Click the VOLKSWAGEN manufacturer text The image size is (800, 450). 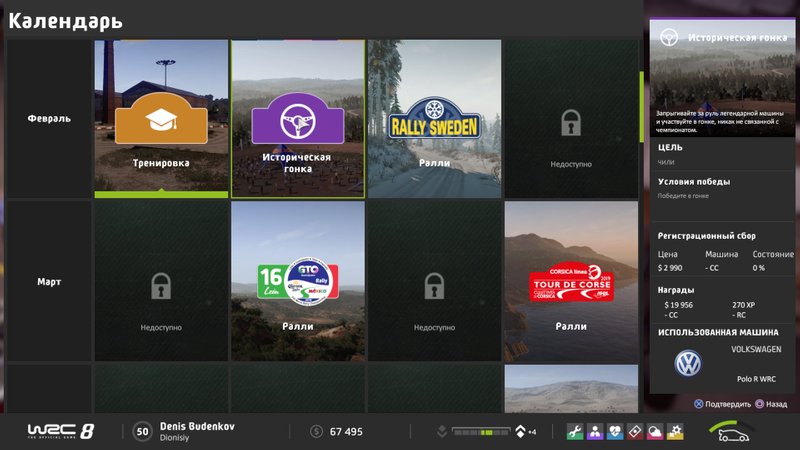point(756,349)
